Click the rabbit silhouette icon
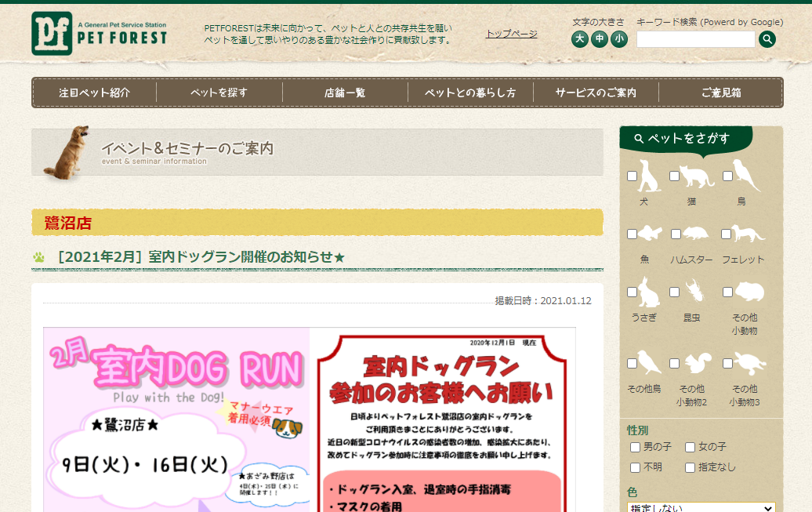 tap(649, 292)
